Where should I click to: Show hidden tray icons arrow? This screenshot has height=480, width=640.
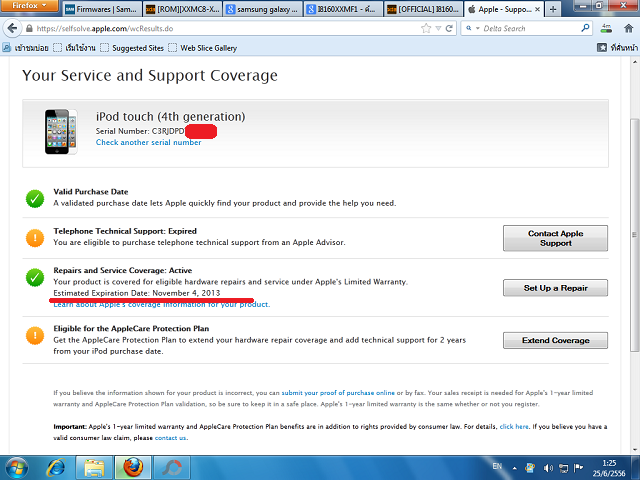[514, 468]
